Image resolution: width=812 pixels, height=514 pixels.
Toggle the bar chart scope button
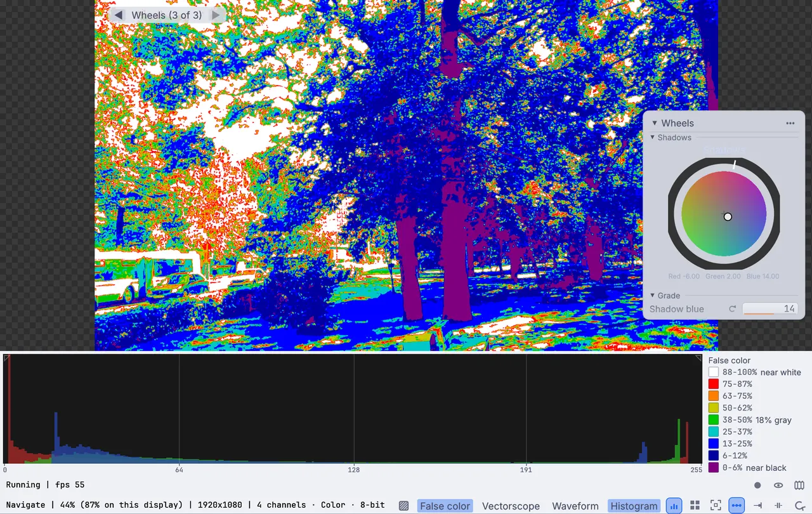[x=674, y=505]
